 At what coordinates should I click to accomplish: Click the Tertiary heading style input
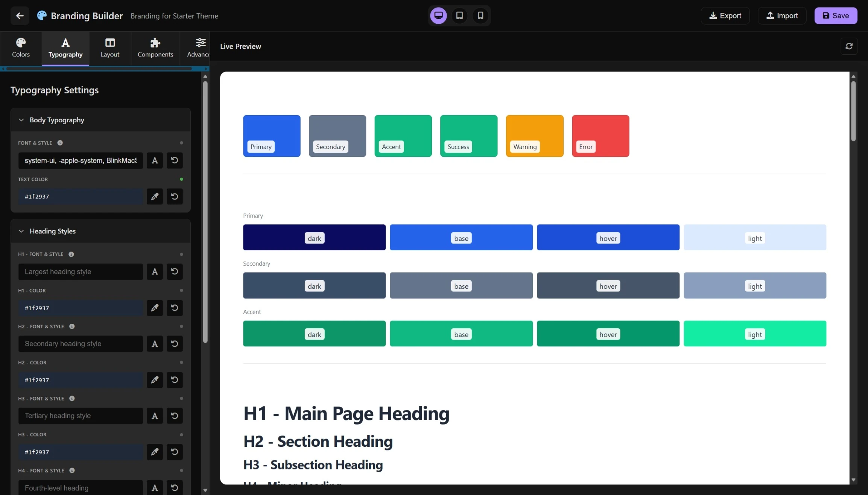pyautogui.click(x=81, y=416)
